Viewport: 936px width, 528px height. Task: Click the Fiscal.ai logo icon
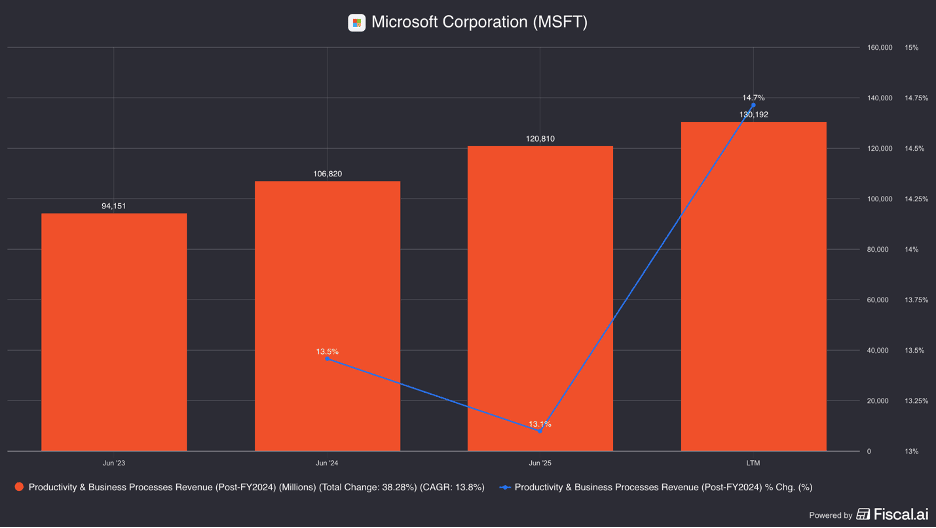pyautogui.click(x=863, y=514)
